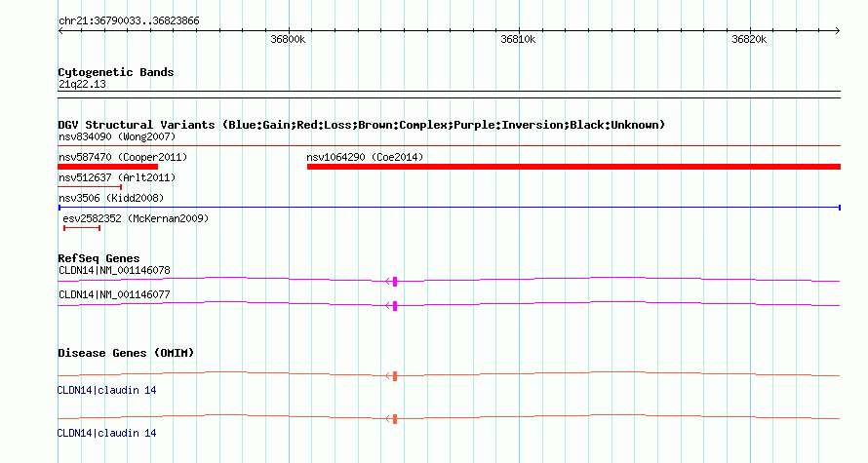Click the right arrow end of the ruler

point(838,31)
